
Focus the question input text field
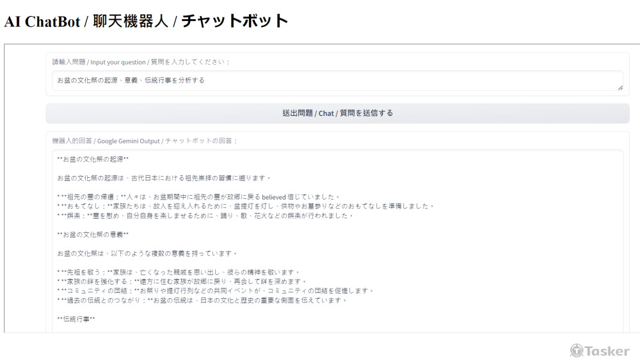pos(337,81)
